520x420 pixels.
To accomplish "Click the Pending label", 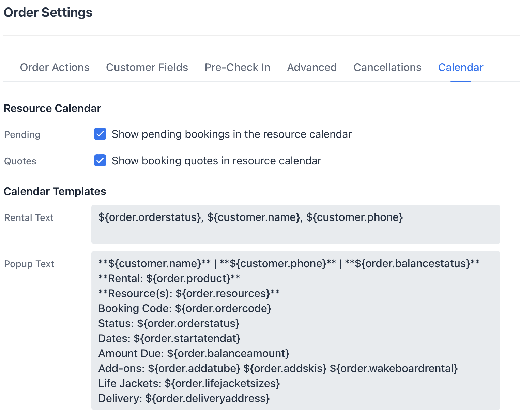I will click(x=22, y=134).
